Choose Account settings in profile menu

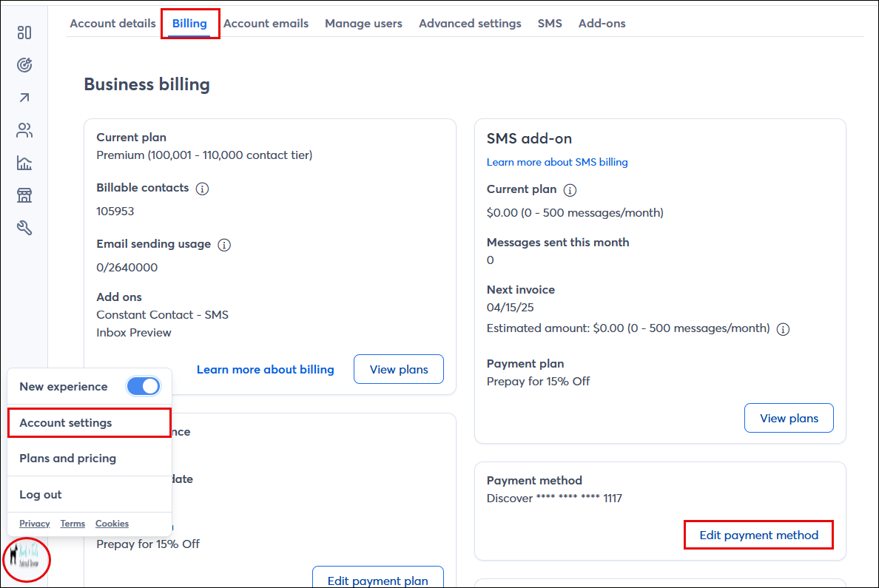[89, 422]
